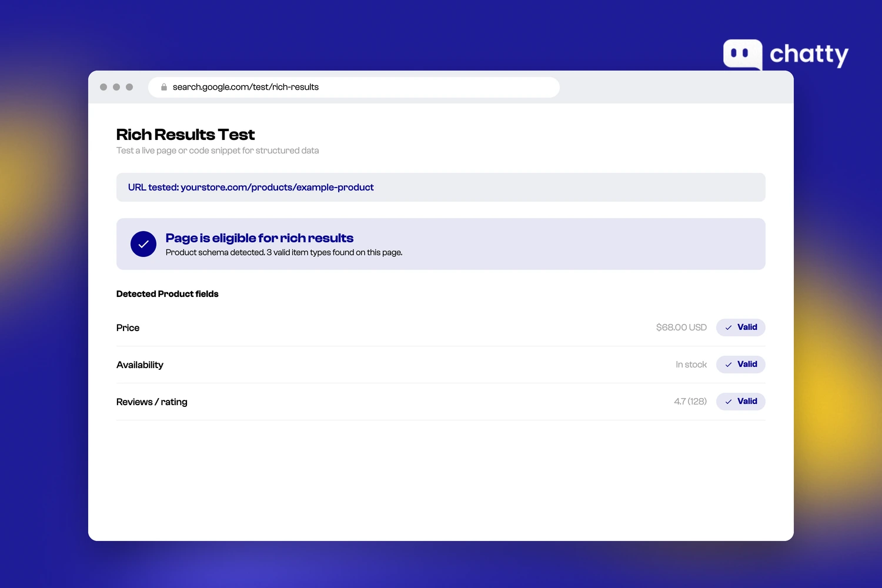The image size is (882, 588).
Task: Click 'Product schema detected' description text
Action: click(284, 252)
